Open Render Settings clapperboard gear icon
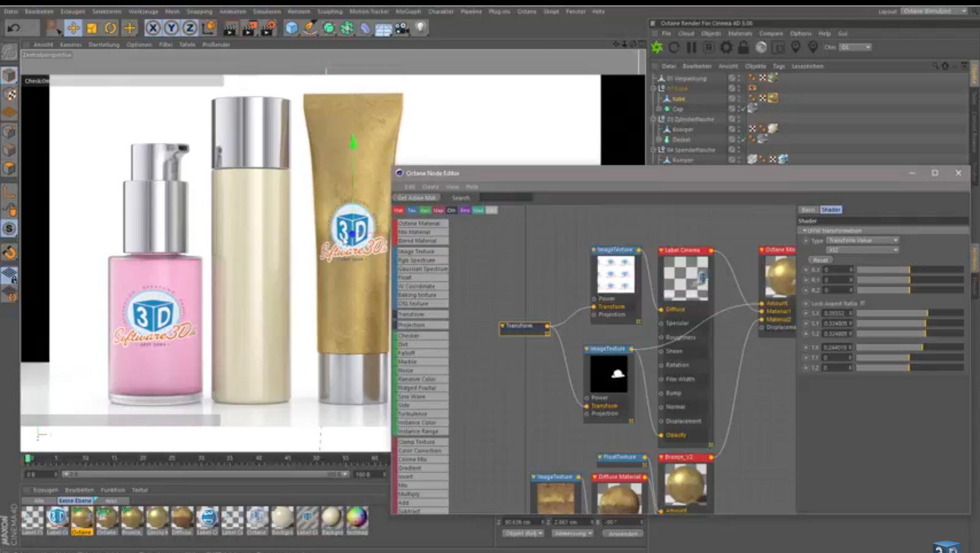The width and height of the screenshot is (980, 553). click(x=268, y=28)
